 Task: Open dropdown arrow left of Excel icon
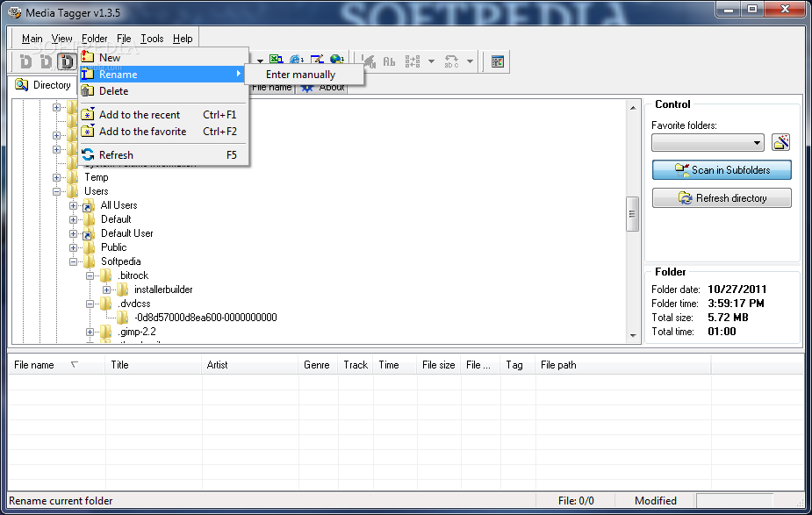260,61
